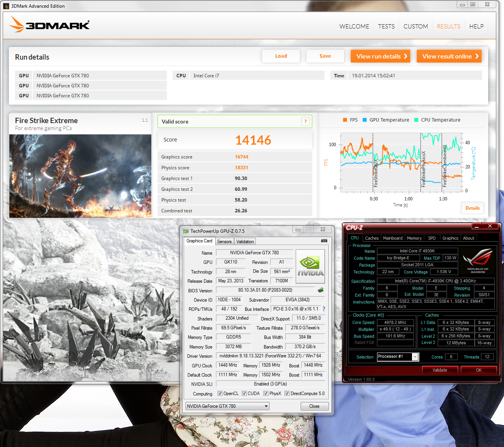
Task: Open the Processor #1 selection dropdown
Action: click(398, 357)
